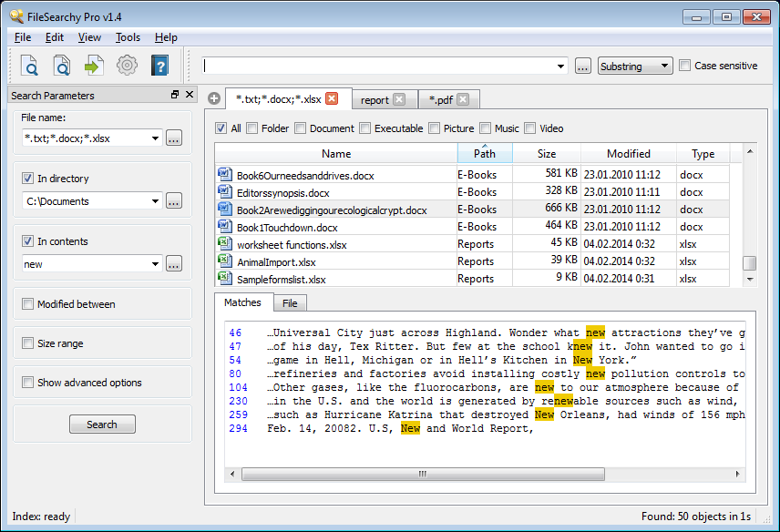Expand the C:\Documents directory dropdown

(x=155, y=201)
